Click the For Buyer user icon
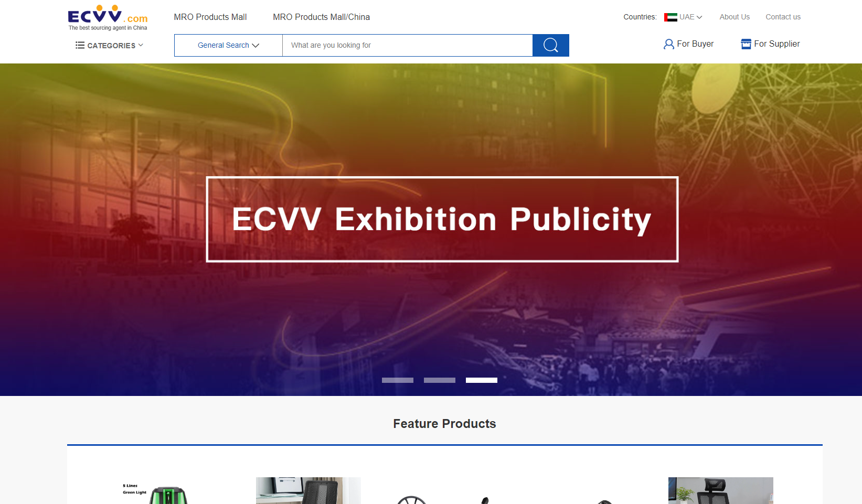The image size is (862, 504). tap(668, 44)
